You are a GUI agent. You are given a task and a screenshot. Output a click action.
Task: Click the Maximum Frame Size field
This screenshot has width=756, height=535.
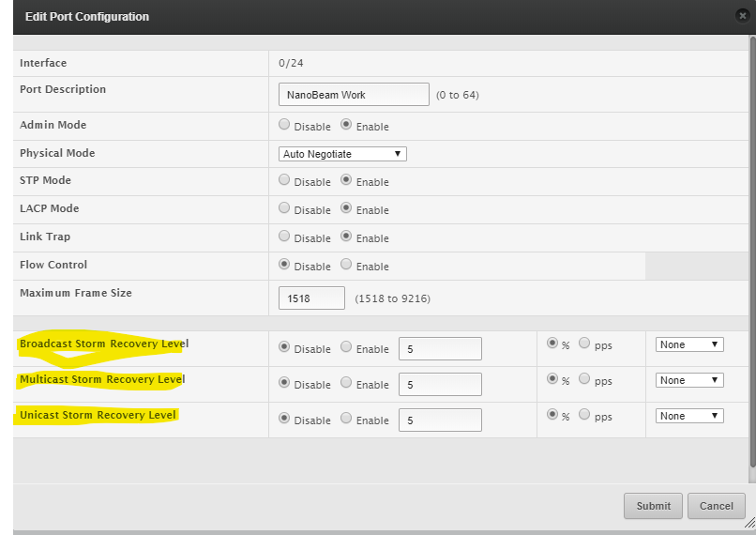(x=312, y=298)
